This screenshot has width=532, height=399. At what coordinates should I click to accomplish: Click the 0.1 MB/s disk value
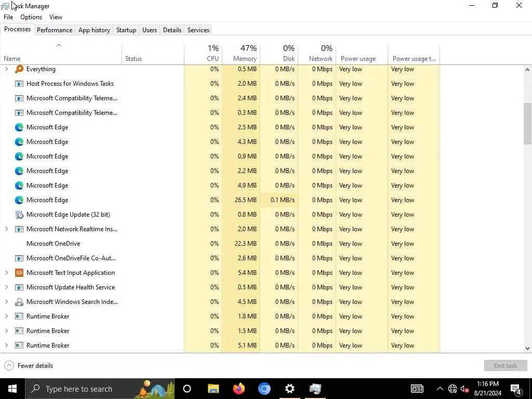pos(283,200)
